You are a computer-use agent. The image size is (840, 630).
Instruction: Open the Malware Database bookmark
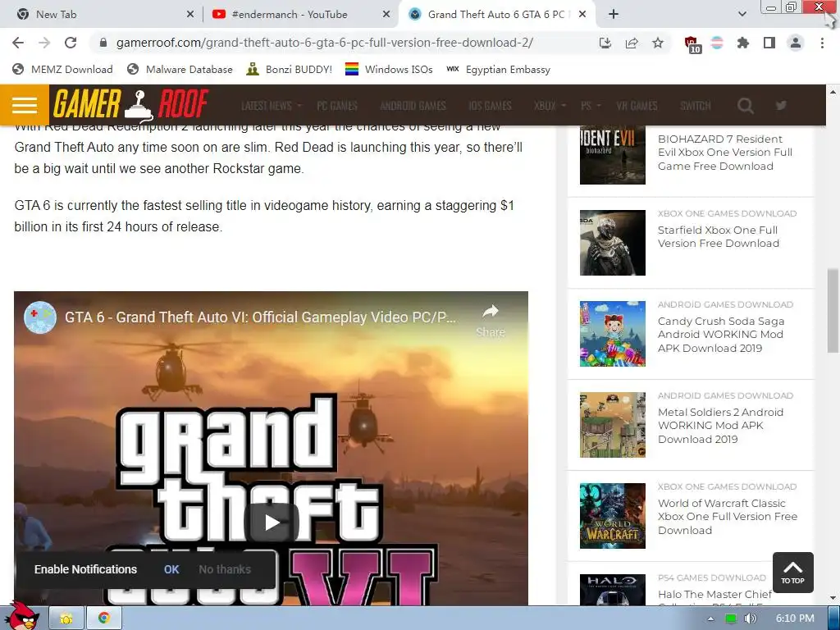(180, 70)
